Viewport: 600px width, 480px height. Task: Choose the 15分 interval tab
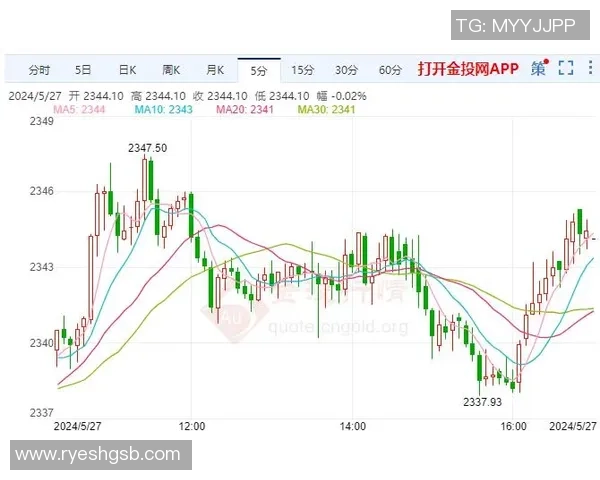303,70
